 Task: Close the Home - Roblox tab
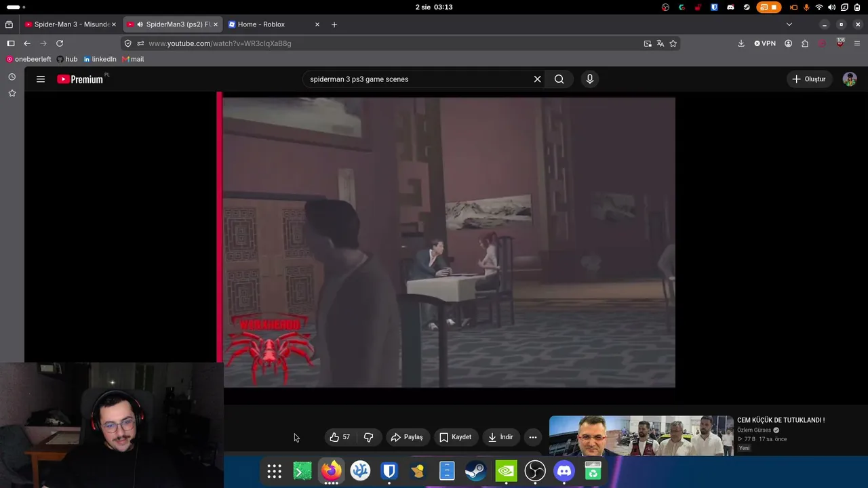tap(317, 24)
